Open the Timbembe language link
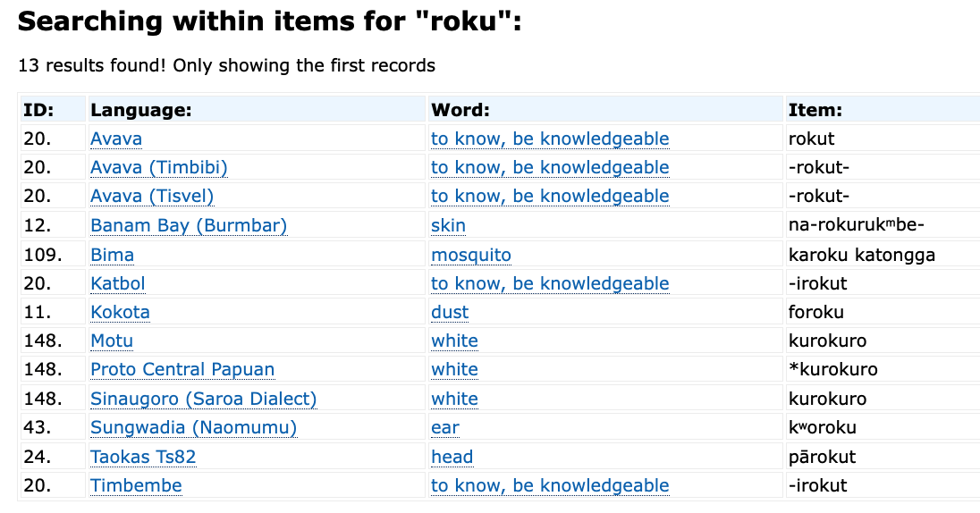 [x=136, y=486]
